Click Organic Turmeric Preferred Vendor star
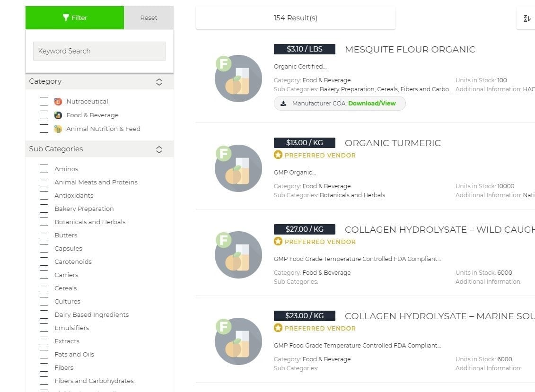The height and width of the screenshot is (392, 535). tap(278, 155)
